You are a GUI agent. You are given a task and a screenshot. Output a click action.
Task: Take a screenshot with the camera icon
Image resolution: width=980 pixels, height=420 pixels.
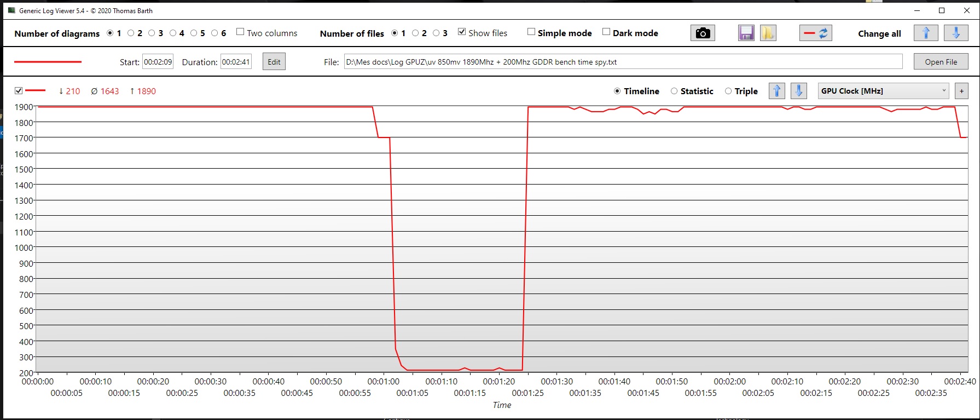(x=703, y=33)
